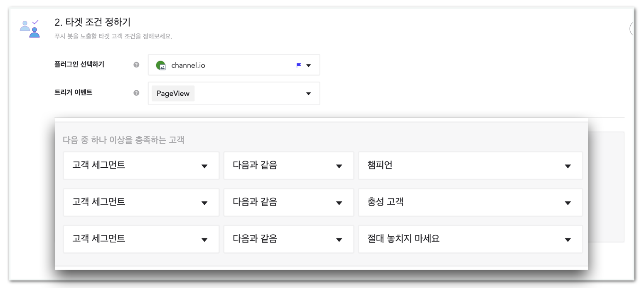The image size is (644, 288).
Task: Click the 트리거 이벤트 label
Action: [73, 92]
